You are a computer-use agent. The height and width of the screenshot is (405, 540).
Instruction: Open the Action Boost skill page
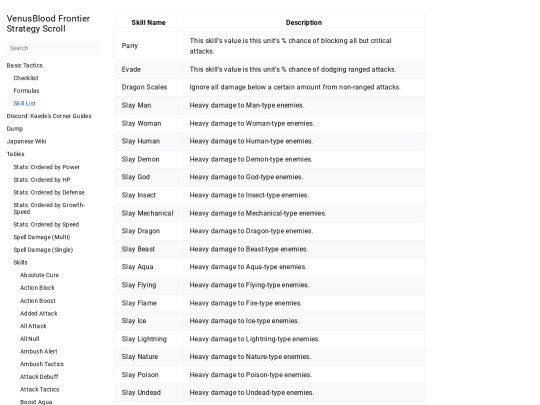[x=38, y=301]
